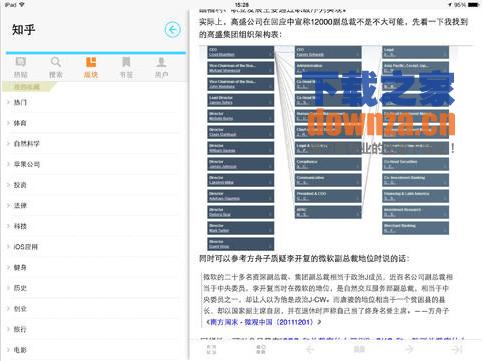Tap the President & COO box
Image resolution: width=483 pixels, height=361 pixels.
(328, 196)
